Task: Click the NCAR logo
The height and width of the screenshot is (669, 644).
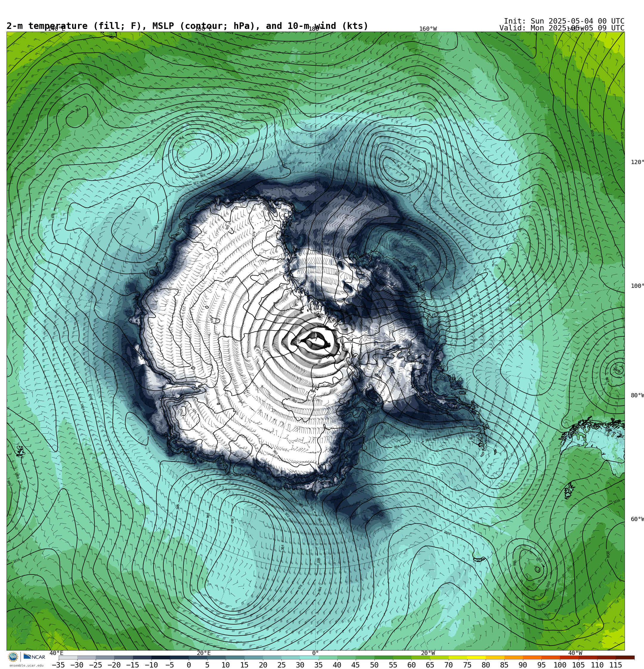Action: pyautogui.click(x=34, y=656)
